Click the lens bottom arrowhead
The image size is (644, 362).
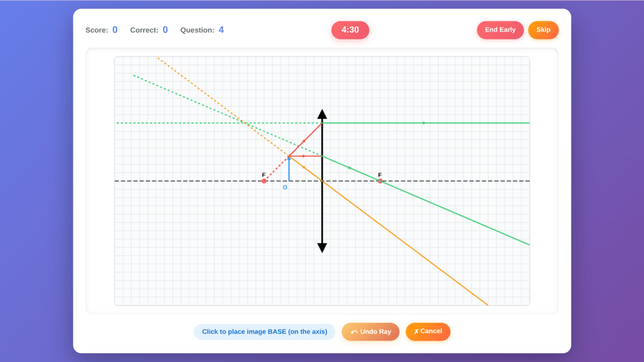322,248
